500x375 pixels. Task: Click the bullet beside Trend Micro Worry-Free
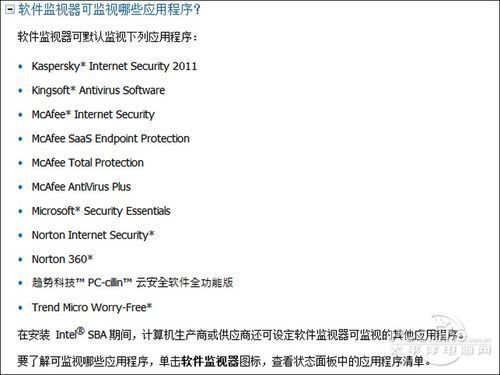tap(21, 308)
